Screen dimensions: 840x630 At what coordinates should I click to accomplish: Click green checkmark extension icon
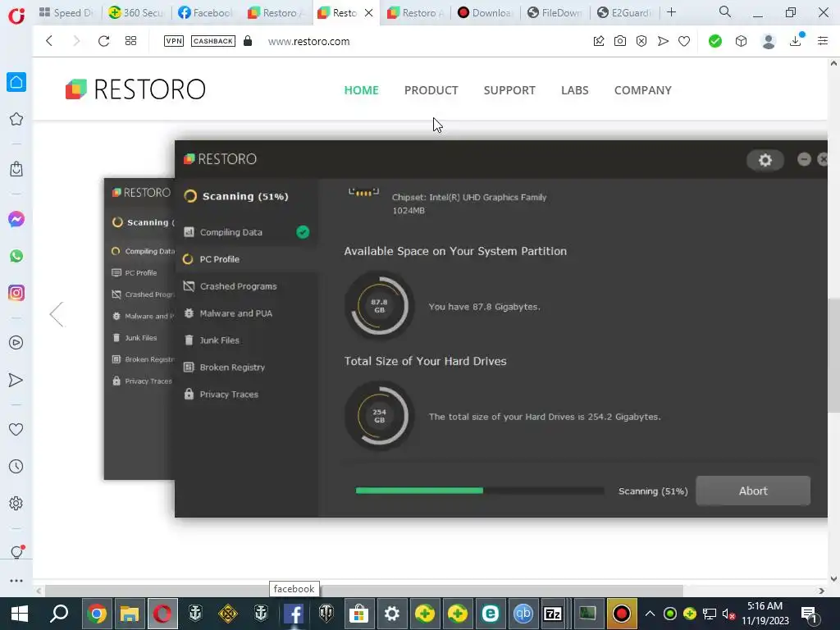(714, 41)
